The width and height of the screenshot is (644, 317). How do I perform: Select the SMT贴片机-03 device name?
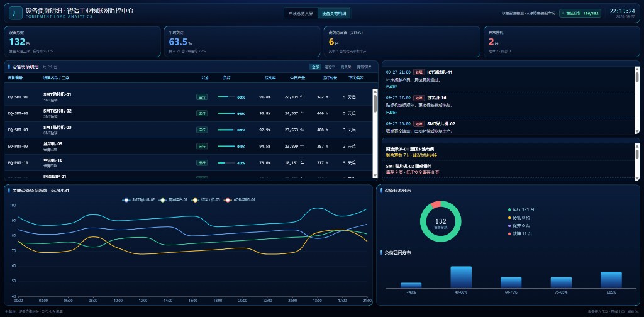tap(57, 127)
